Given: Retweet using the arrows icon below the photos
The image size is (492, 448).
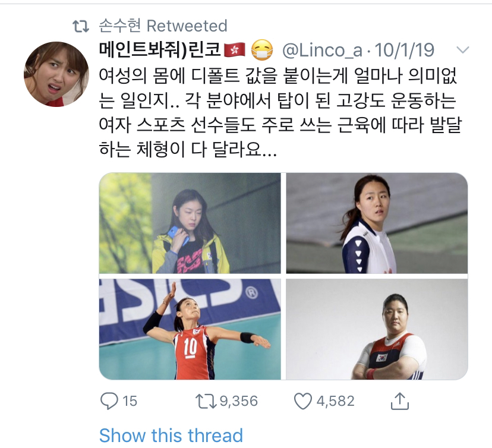Looking at the screenshot, I should coord(206,401).
